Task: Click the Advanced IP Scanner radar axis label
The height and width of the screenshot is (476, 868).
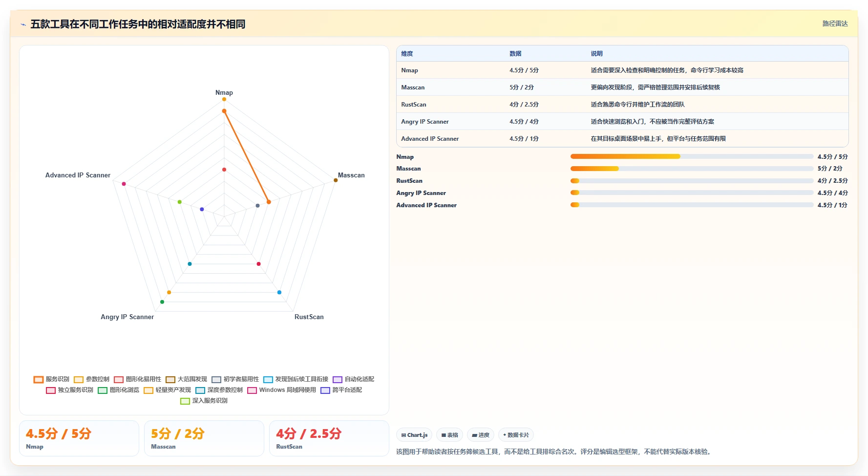Action: click(78, 175)
